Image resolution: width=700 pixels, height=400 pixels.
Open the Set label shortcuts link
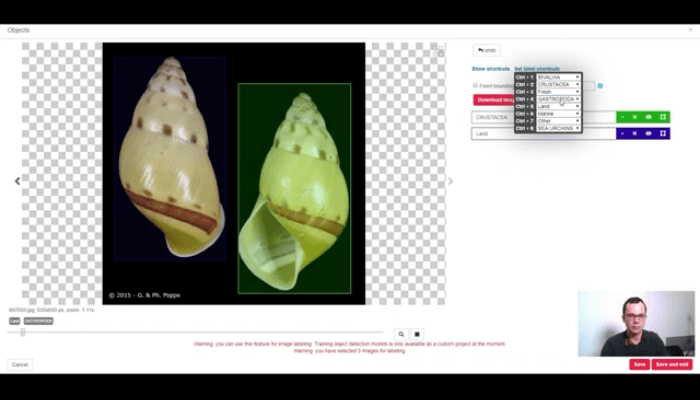(537, 69)
